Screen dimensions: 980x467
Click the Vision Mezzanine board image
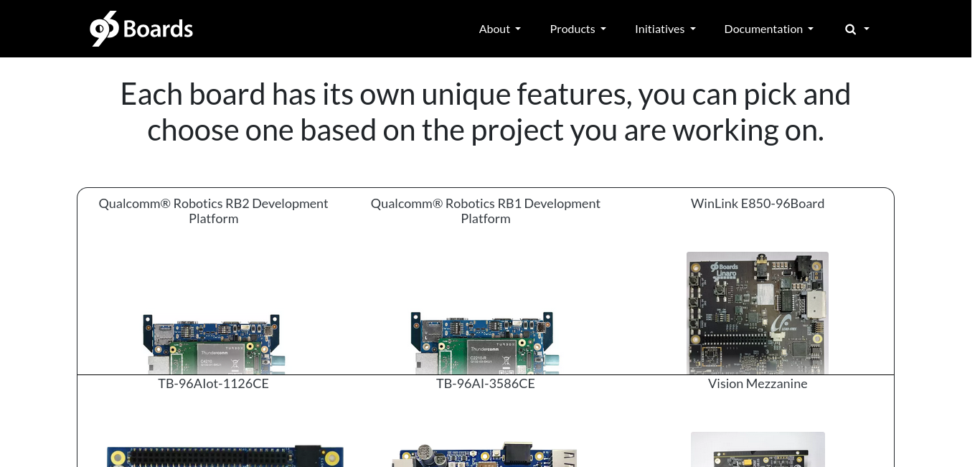point(758,449)
